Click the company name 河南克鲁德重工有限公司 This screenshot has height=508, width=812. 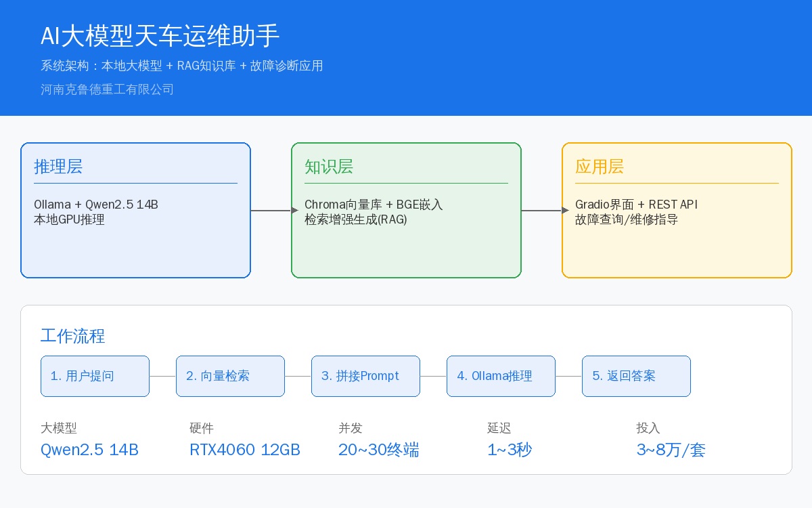[107, 89]
